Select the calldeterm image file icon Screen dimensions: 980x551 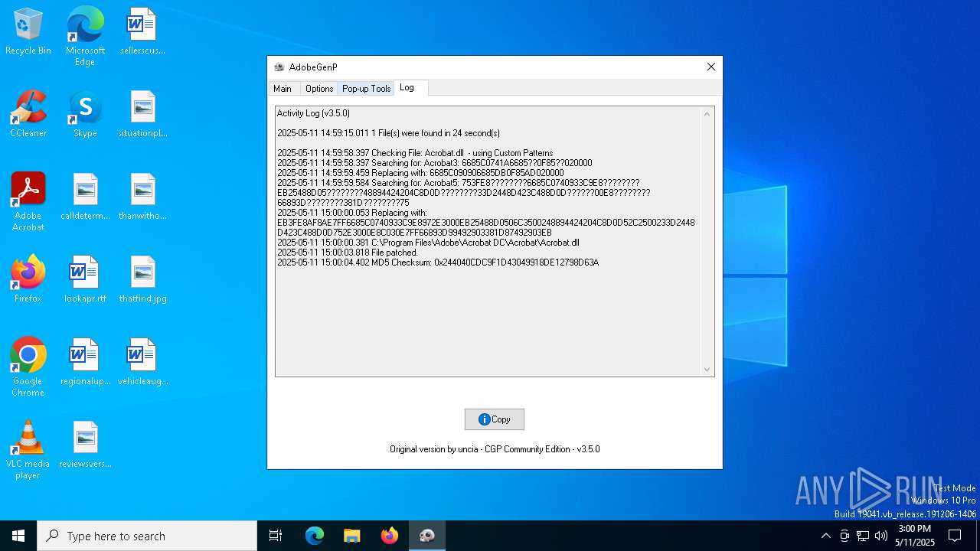(x=85, y=197)
